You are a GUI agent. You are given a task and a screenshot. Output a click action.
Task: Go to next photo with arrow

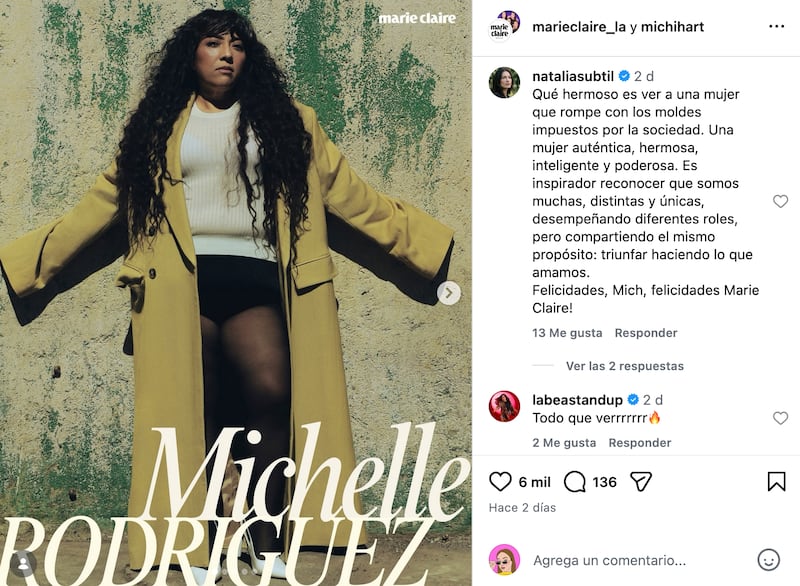pyautogui.click(x=448, y=293)
